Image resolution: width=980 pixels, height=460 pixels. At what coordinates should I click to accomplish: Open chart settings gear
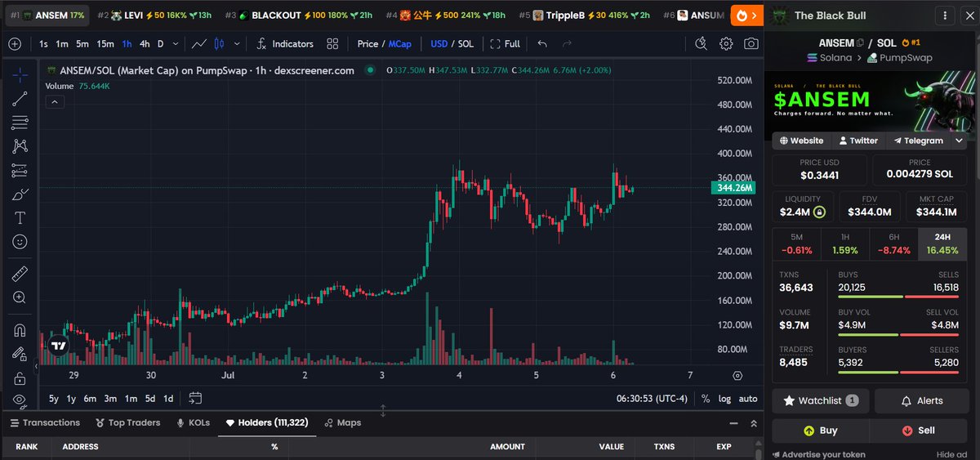coord(726,44)
